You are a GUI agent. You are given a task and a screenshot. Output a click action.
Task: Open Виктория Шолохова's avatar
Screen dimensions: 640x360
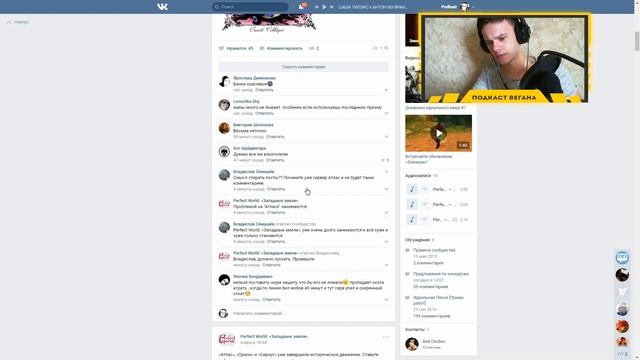pyautogui.click(x=224, y=128)
